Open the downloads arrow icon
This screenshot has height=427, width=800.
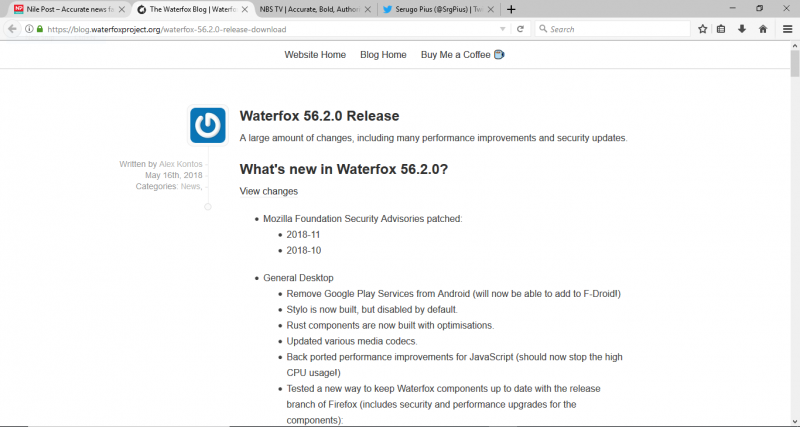point(742,29)
